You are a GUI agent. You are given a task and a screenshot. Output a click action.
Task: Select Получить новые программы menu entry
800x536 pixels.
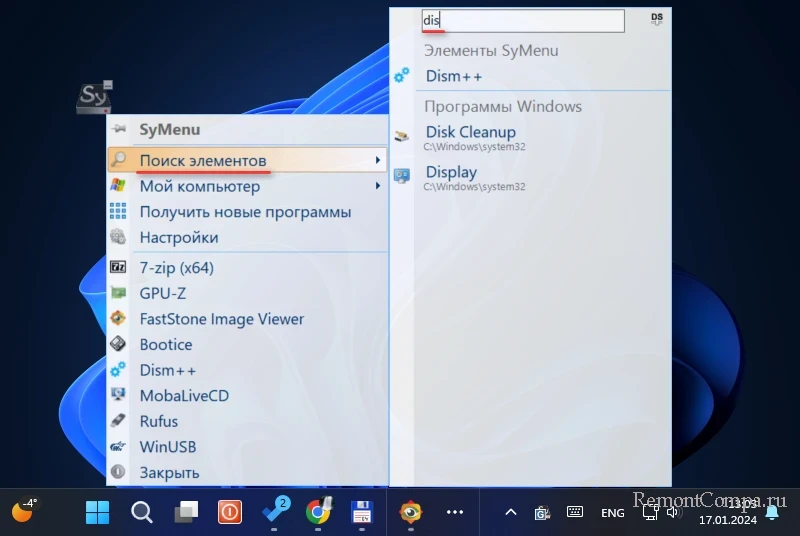click(245, 212)
